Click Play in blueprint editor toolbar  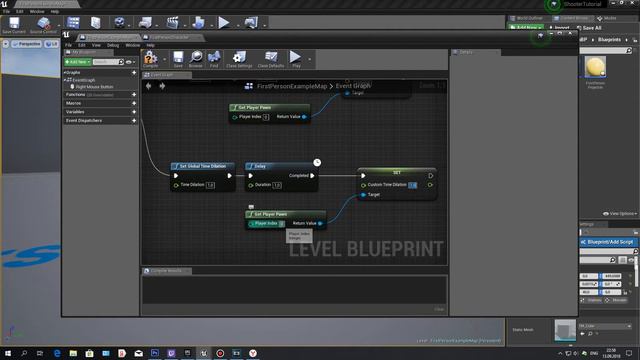point(296,59)
